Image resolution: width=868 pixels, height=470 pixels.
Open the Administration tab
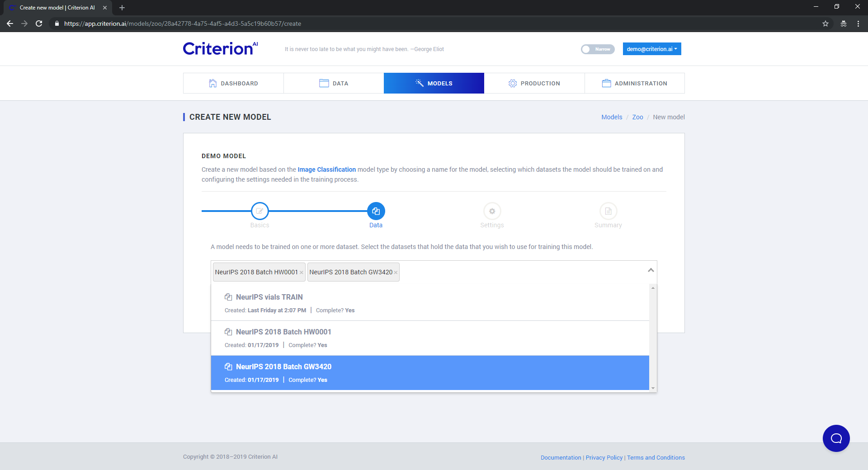tap(635, 83)
